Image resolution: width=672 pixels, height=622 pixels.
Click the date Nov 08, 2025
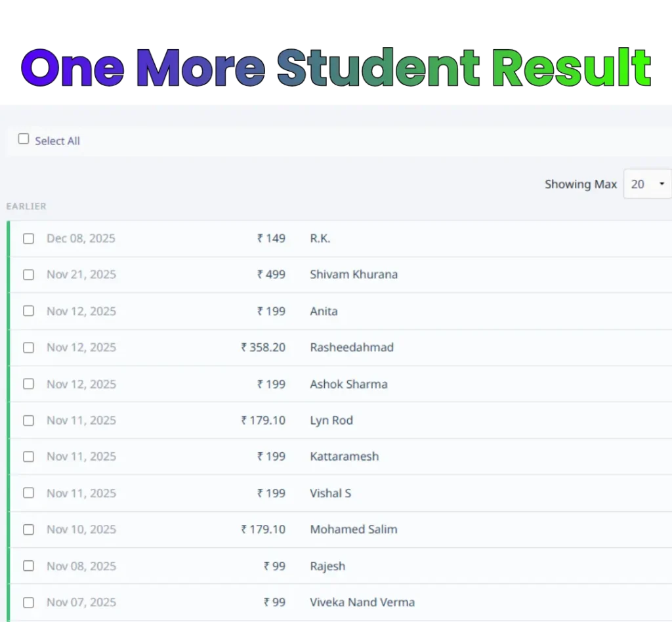(81, 566)
